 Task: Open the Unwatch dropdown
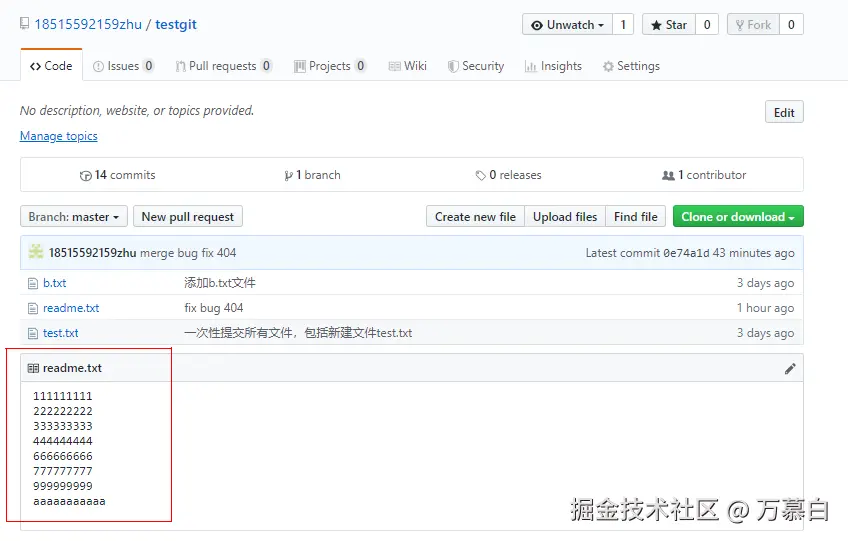click(567, 24)
